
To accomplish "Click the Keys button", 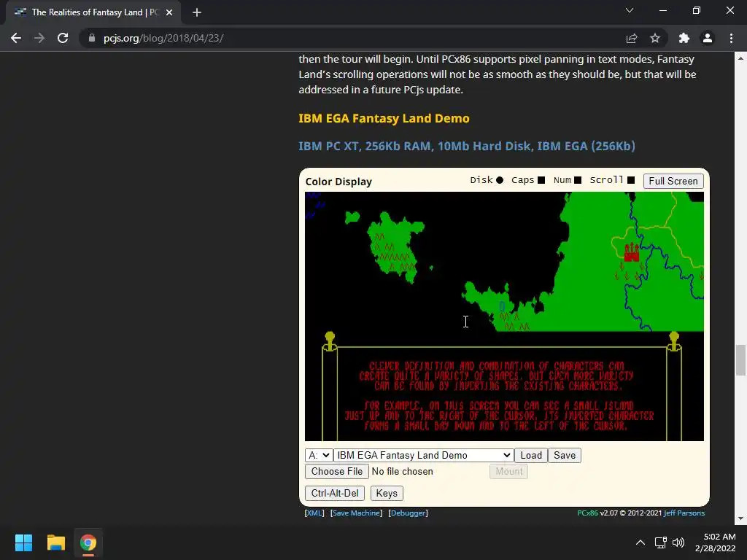I will pyautogui.click(x=387, y=493).
